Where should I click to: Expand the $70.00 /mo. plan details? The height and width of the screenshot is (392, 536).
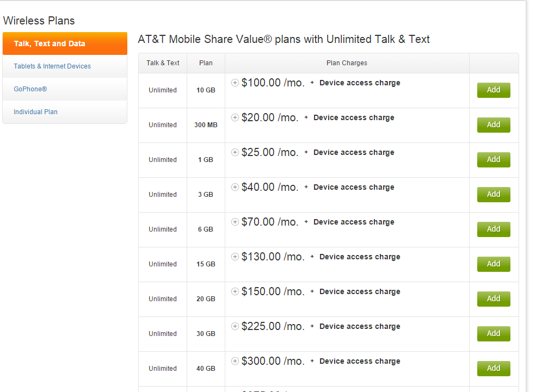click(235, 222)
